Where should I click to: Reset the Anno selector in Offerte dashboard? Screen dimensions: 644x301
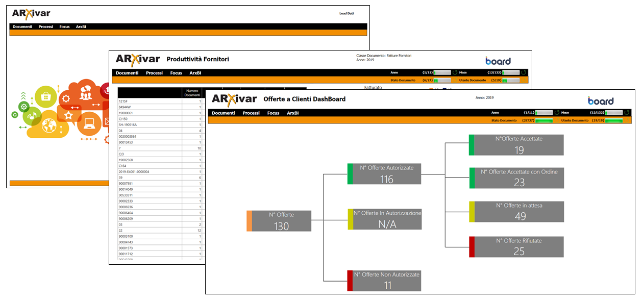point(557,113)
